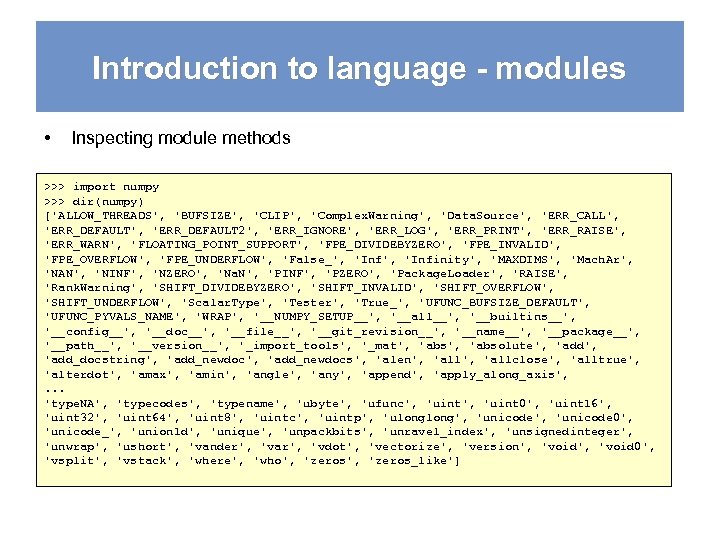Select the 'allclose' entry
720x540 pixels.
point(519,360)
